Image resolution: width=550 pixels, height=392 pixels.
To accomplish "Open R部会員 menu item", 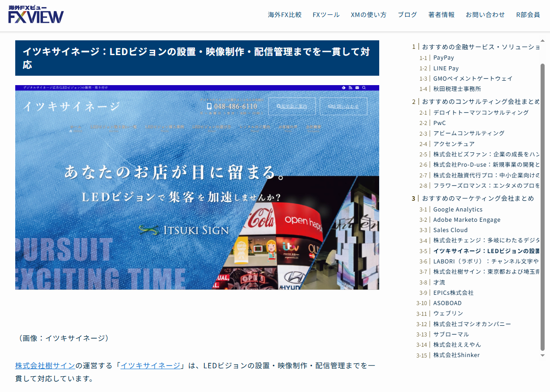I will pyautogui.click(x=528, y=15).
